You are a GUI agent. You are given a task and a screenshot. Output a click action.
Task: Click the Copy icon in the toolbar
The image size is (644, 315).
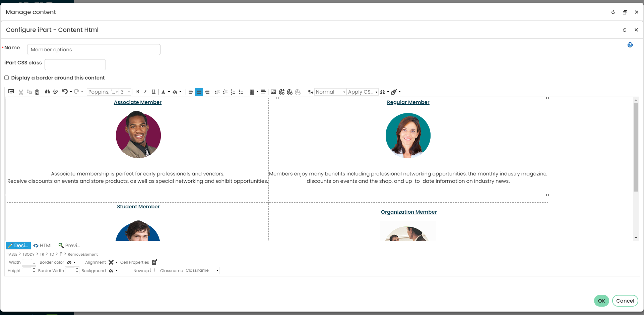click(29, 92)
